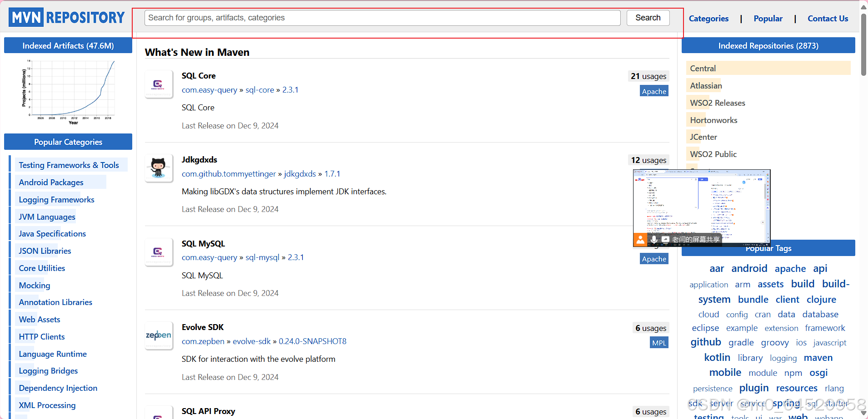Open com.github.tommyettinger group link
868x419 pixels.
pos(229,174)
